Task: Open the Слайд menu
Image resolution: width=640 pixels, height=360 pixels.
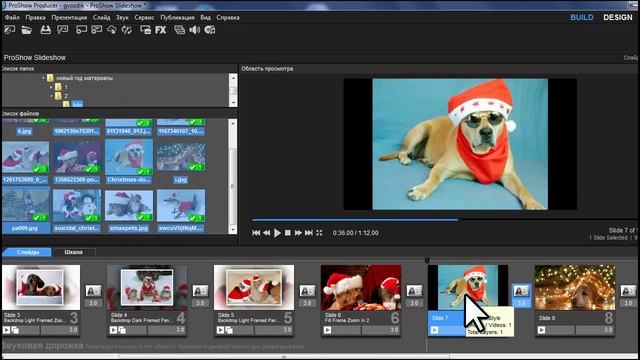Action: pos(101,18)
